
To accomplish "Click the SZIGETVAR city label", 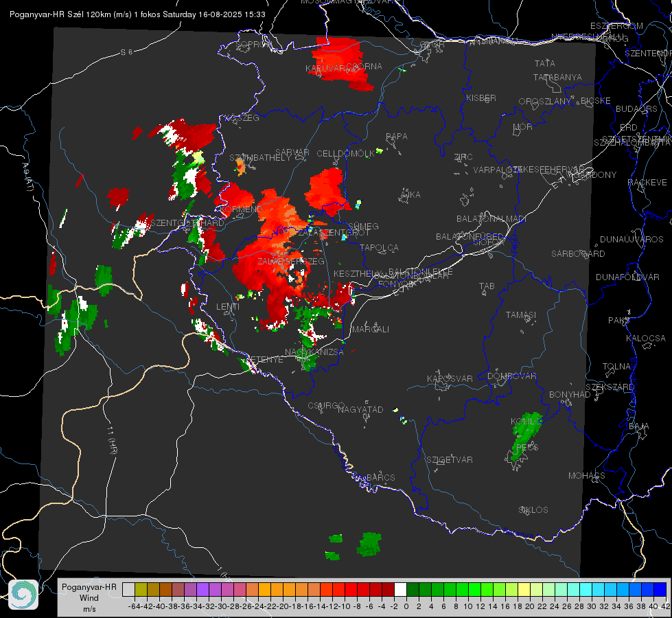I will pyautogui.click(x=450, y=459).
